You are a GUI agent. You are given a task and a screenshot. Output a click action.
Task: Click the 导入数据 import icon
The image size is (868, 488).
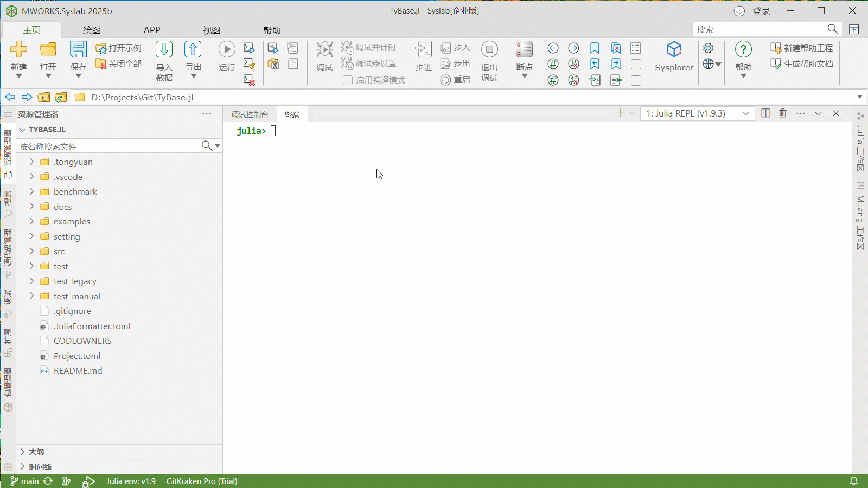coord(164,49)
